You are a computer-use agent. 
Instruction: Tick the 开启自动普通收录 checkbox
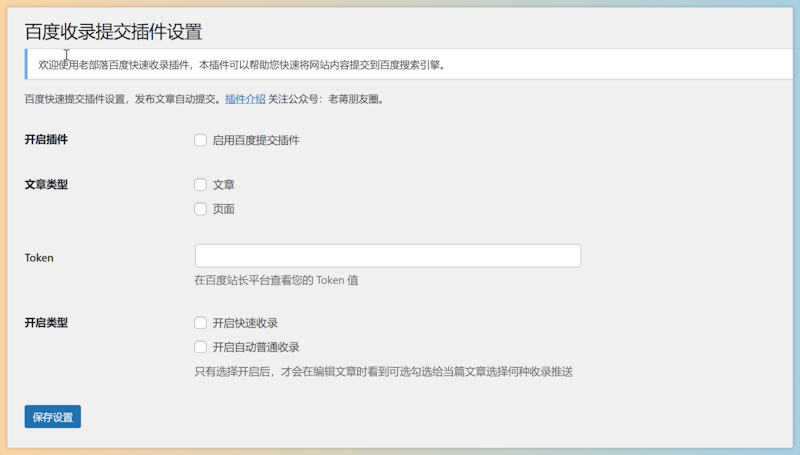(x=201, y=347)
